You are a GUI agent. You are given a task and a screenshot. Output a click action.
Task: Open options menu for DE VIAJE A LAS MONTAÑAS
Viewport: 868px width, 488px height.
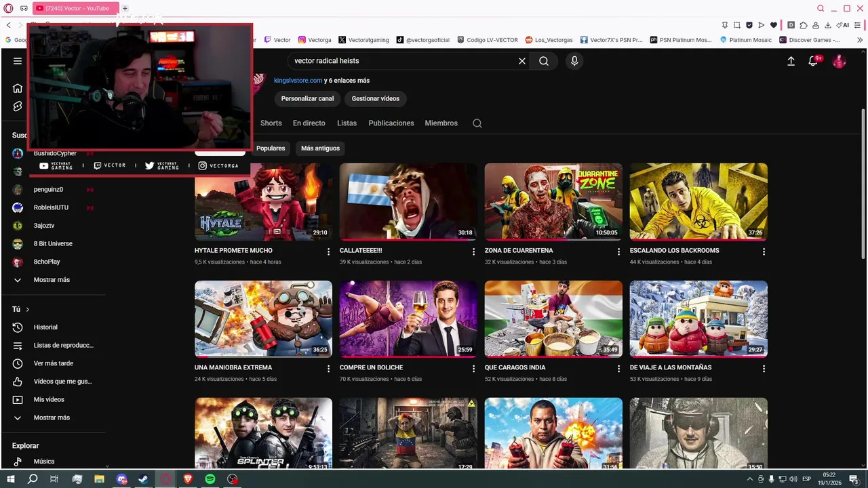click(x=764, y=369)
